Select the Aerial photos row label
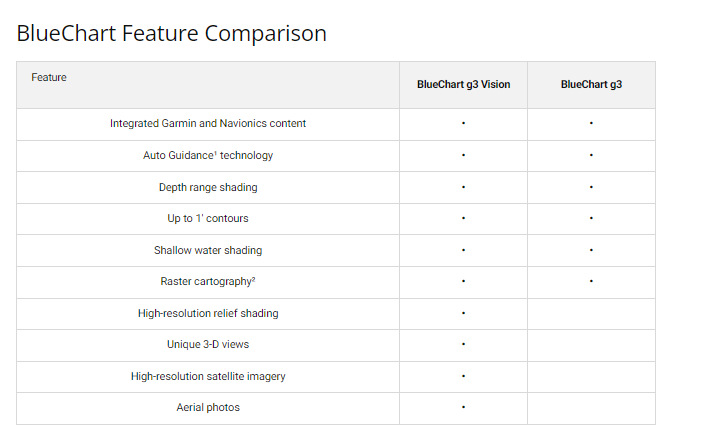711x438 pixels. (x=208, y=408)
